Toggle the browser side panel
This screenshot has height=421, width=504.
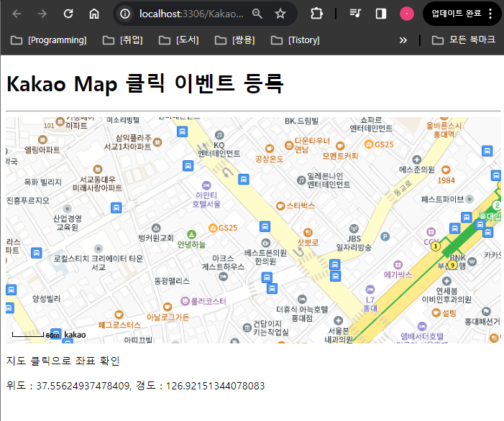(381, 14)
